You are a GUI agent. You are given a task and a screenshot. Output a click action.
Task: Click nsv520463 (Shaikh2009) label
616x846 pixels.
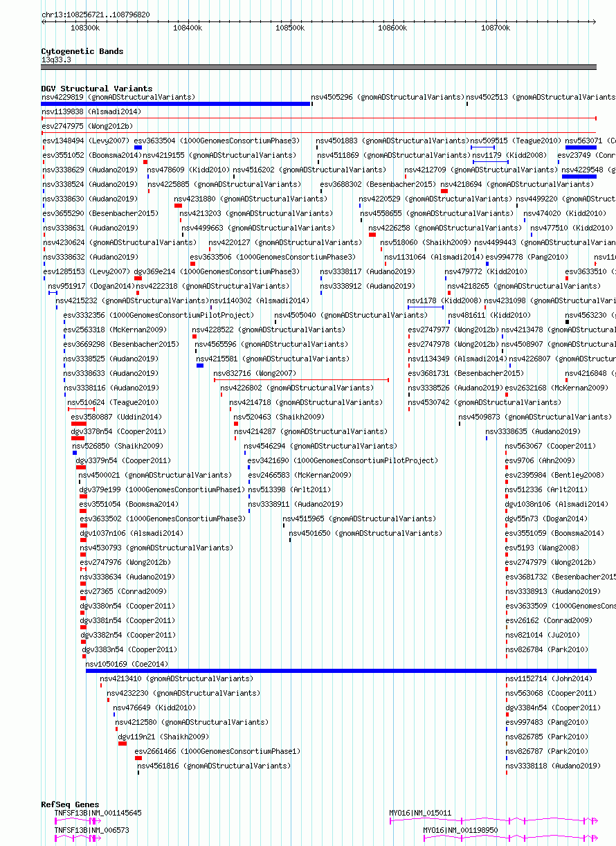click(279, 417)
